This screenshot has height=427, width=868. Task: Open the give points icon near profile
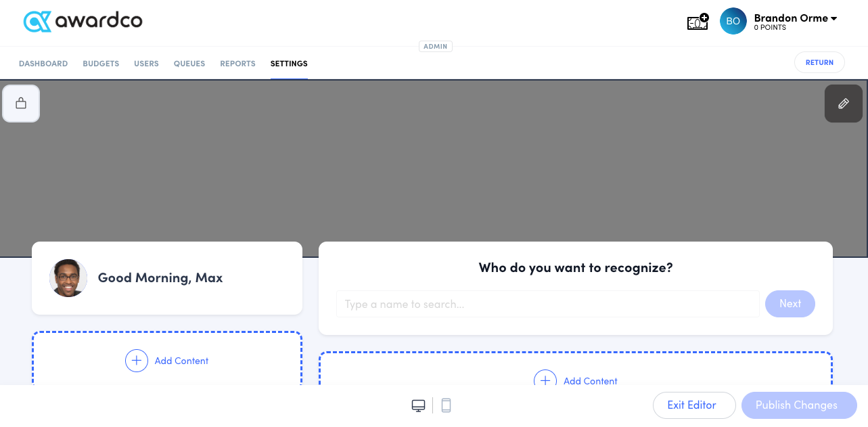(x=698, y=21)
